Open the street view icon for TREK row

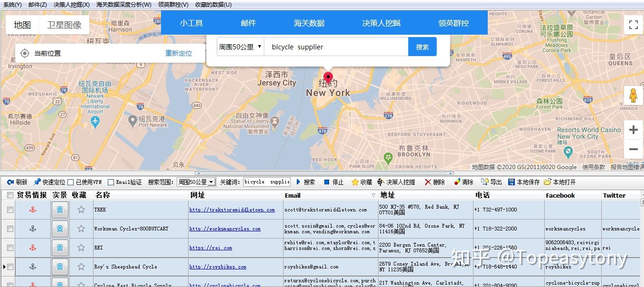[60, 210]
